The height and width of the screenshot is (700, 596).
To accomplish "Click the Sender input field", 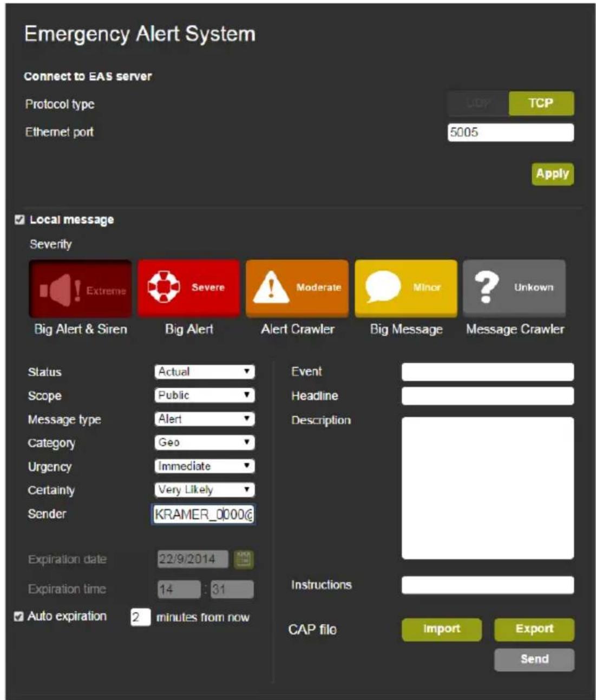I will coord(203,514).
